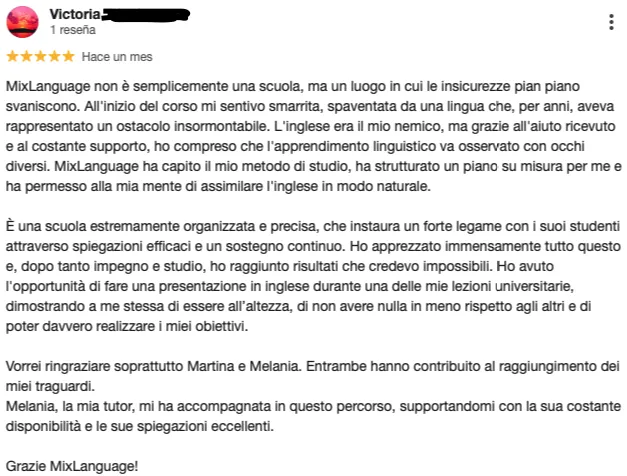Click the phrase 'miei traguardi.'
This screenshot has width=627, height=476.
(x=50, y=386)
